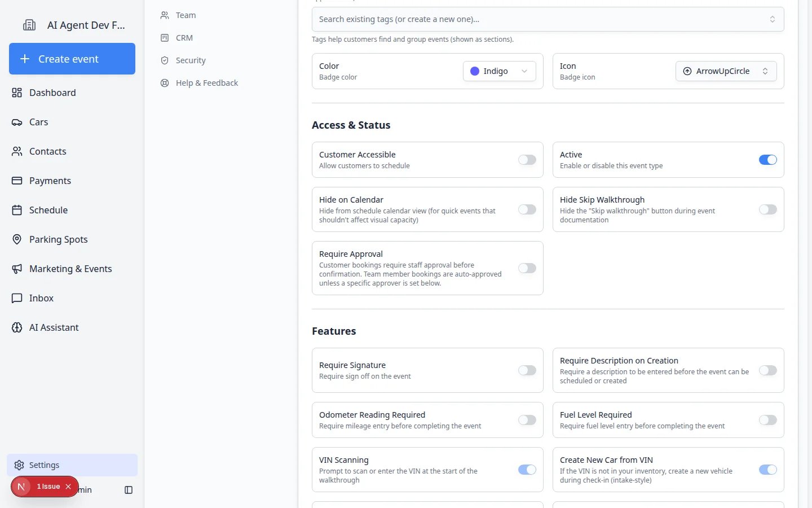
Task: Click the organization building icon
Action: click(x=29, y=25)
